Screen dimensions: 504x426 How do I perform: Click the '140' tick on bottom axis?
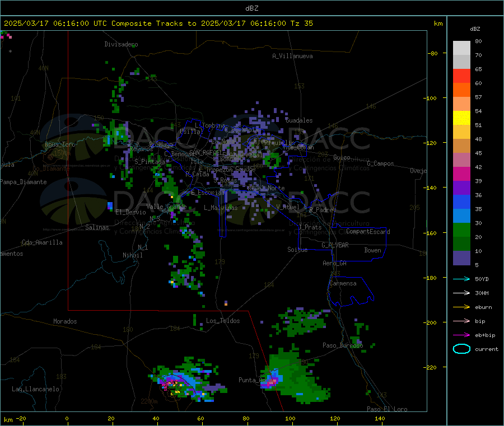click(380, 418)
